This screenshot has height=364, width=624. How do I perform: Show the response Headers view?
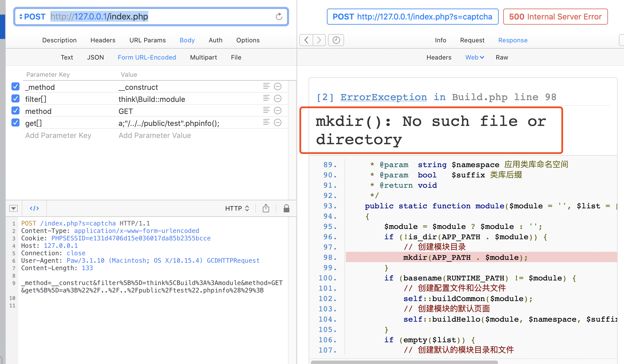(439, 57)
